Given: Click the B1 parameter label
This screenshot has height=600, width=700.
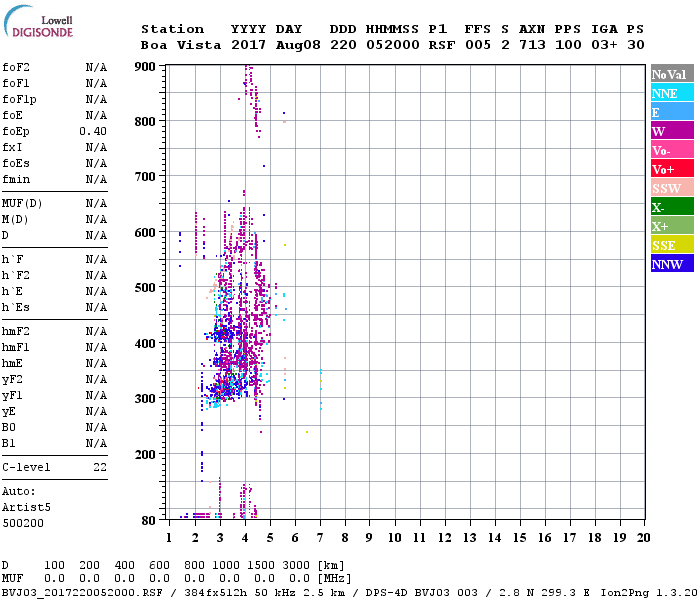Looking at the screenshot, I should coord(8,444).
